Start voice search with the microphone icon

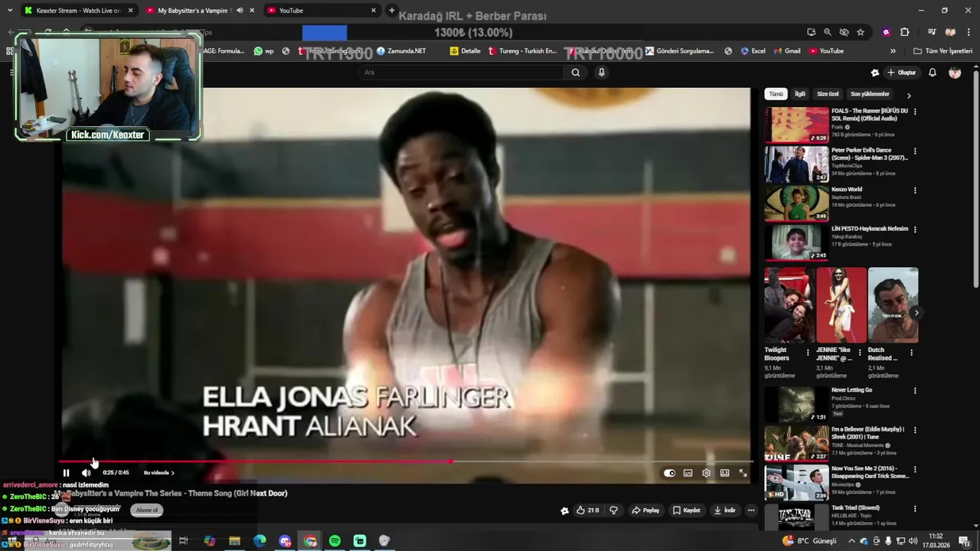tap(602, 72)
